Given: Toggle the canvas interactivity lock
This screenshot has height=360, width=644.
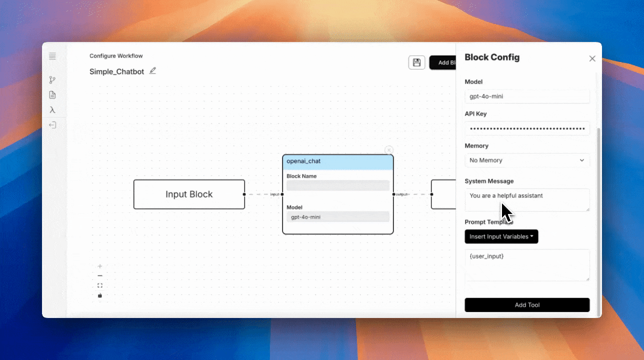Looking at the screenshot, I should pyautogui.click(x=100, y=295).
